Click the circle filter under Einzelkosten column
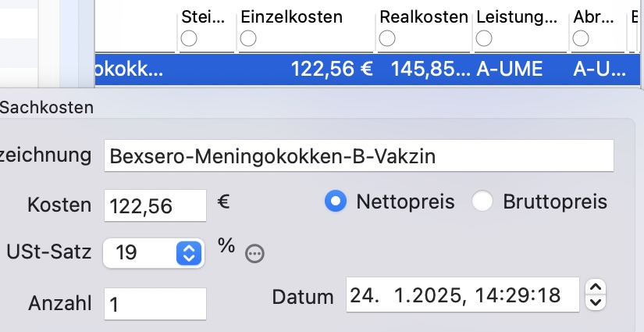 (248, 38)
